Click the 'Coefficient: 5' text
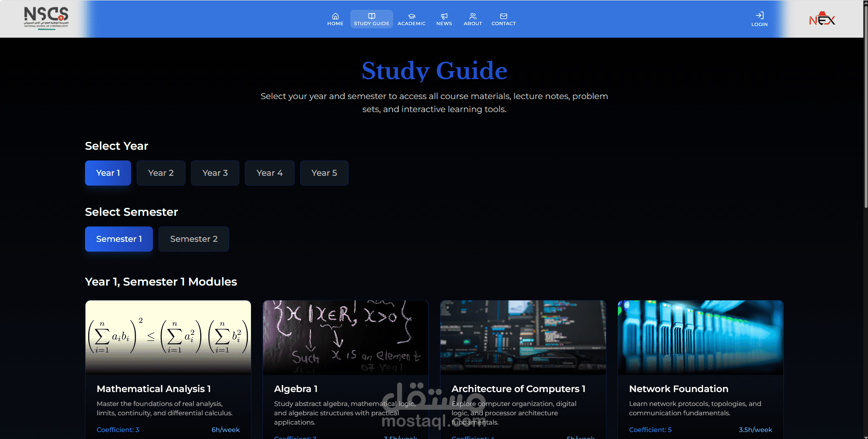 [x=651, y=430]
